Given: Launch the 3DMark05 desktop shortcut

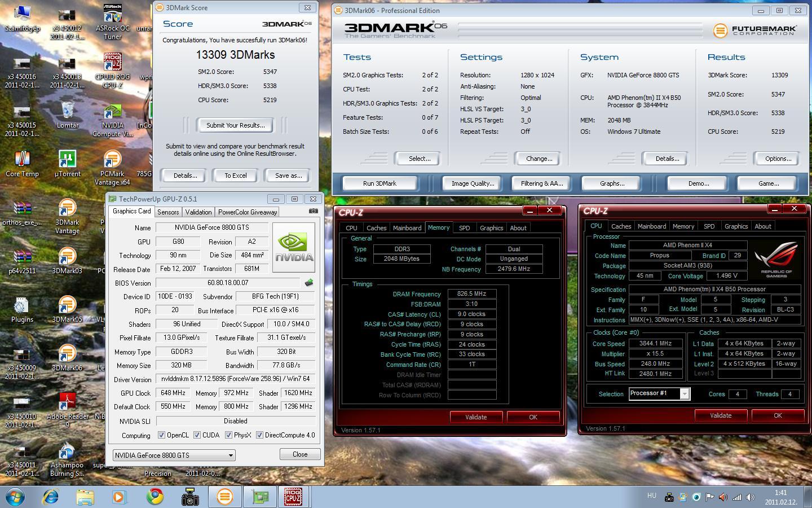Looking at the screenshot, I should (67, 309).
